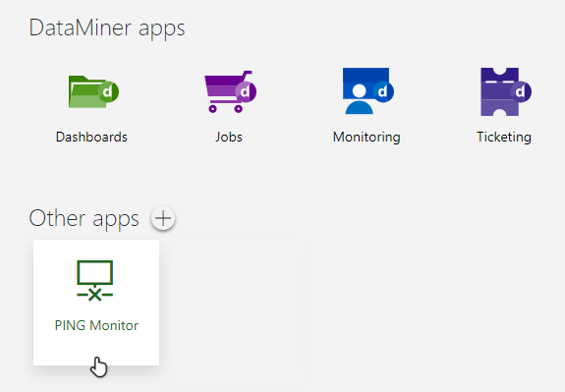Click the Jobs label
This screenshot has width=565, height=392.
click(229, 137)
